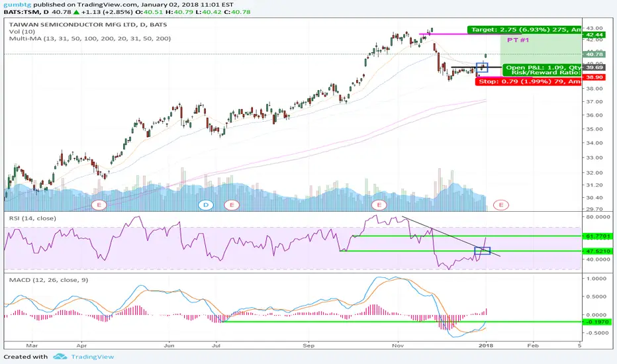Click the 36.00 price axis value
This screenshot has width=617, height=364.
click(594, 115)
